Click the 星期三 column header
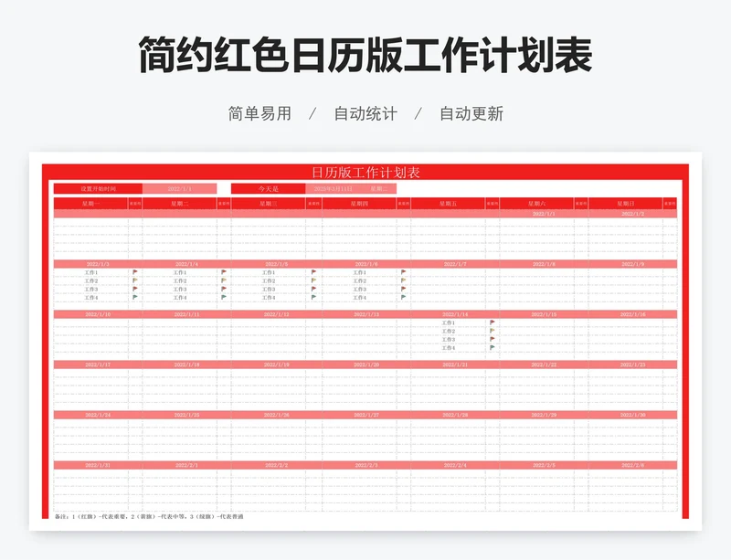 [269, 204]
